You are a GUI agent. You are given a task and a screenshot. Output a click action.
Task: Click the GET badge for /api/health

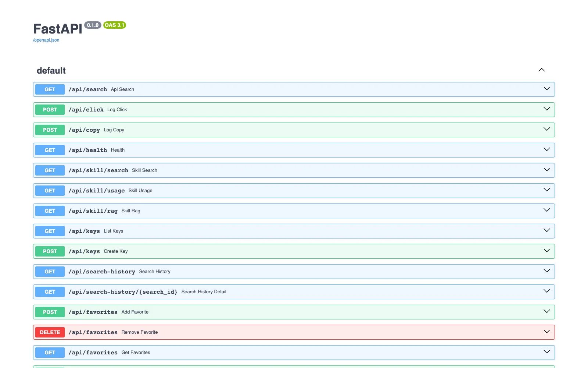tap(50, 150)
